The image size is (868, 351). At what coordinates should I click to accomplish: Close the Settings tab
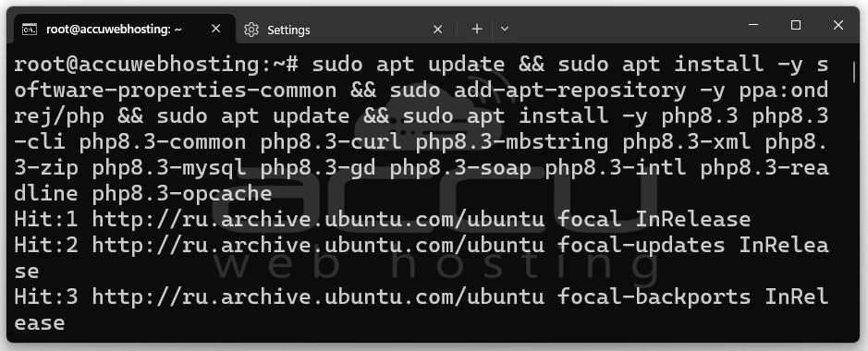(437, 30)
